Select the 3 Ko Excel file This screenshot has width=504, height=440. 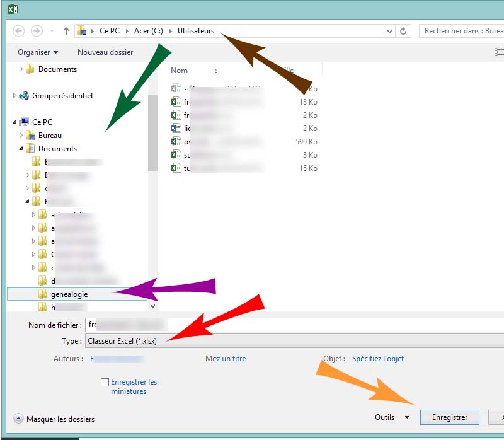(244, 154)
